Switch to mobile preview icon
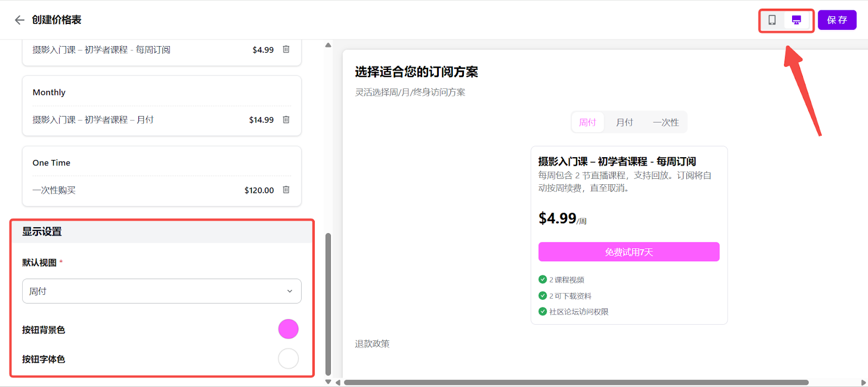Screen dimensions: 868x387 click(x=772, y=20)
